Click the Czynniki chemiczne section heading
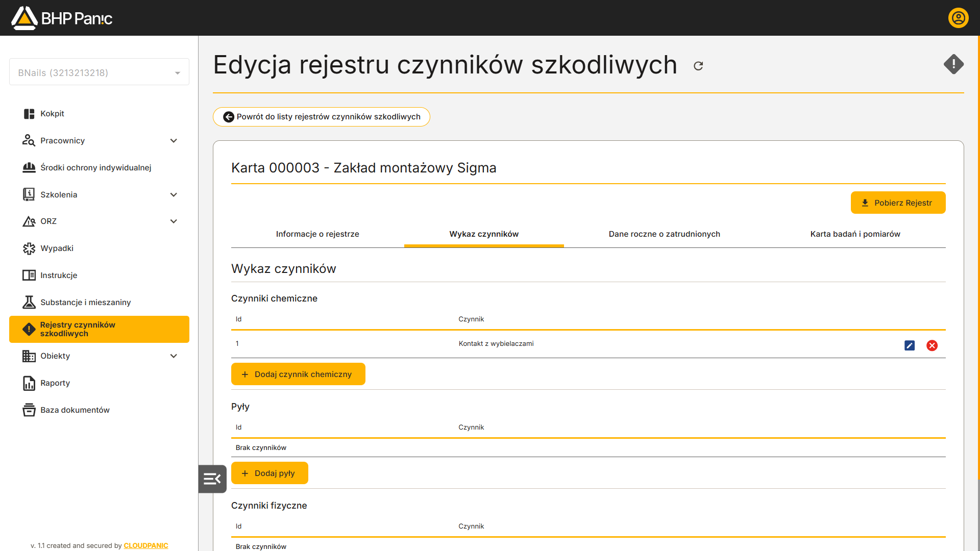Viewport: 980px width, 551px height. [x=274, y=298]
